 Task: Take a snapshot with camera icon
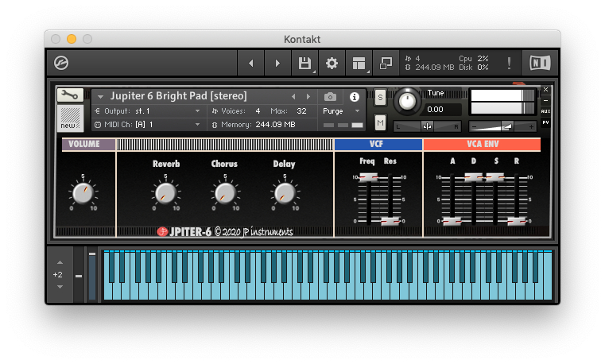pyautogui.click(x=330, y=96)
